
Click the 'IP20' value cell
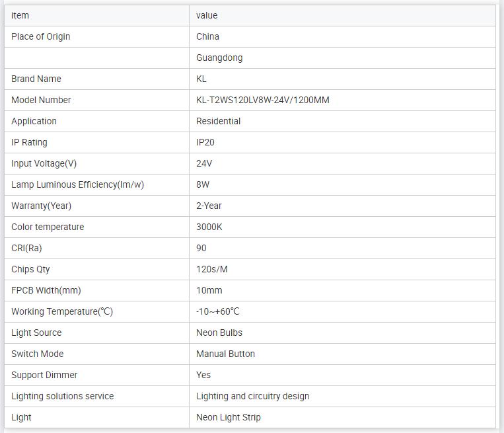tap(205, 142)
